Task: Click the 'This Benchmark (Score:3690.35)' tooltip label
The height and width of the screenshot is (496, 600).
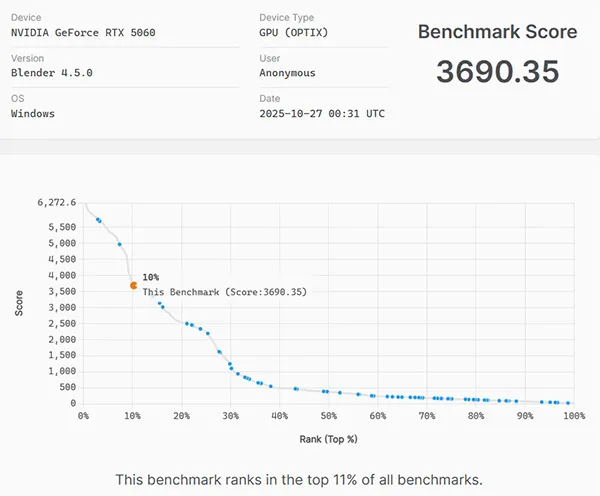Action: [x=224, y=292]
